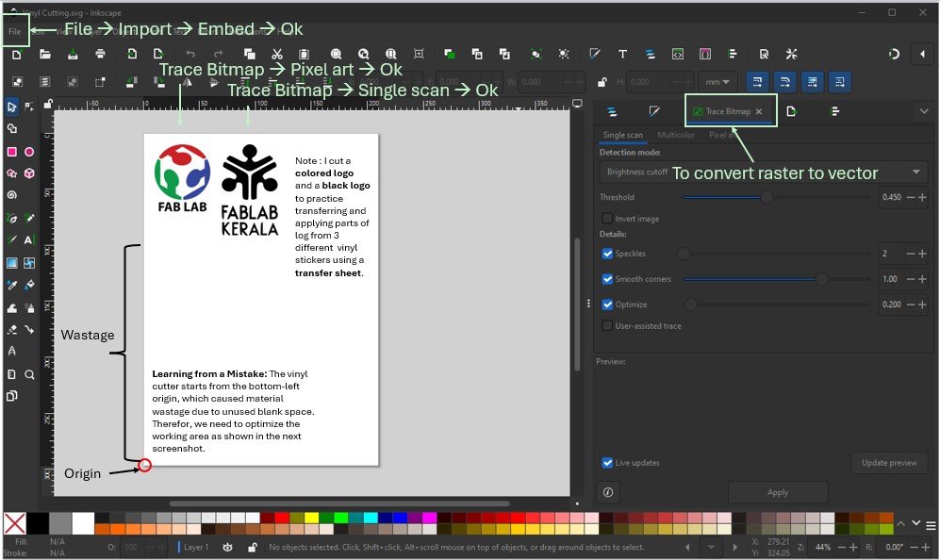Collapse the command bar arrow button
This screenshot has height=560, width=940.
[x=922, y=54]
